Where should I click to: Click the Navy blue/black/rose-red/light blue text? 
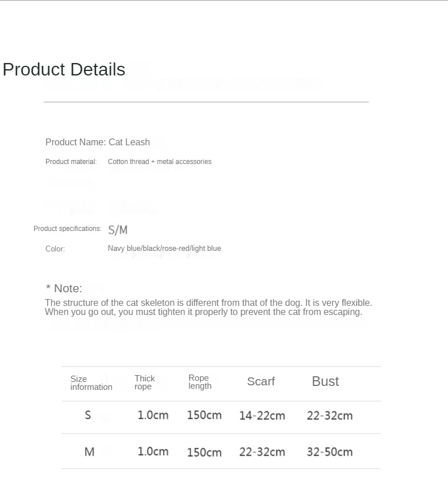[164, 249]
